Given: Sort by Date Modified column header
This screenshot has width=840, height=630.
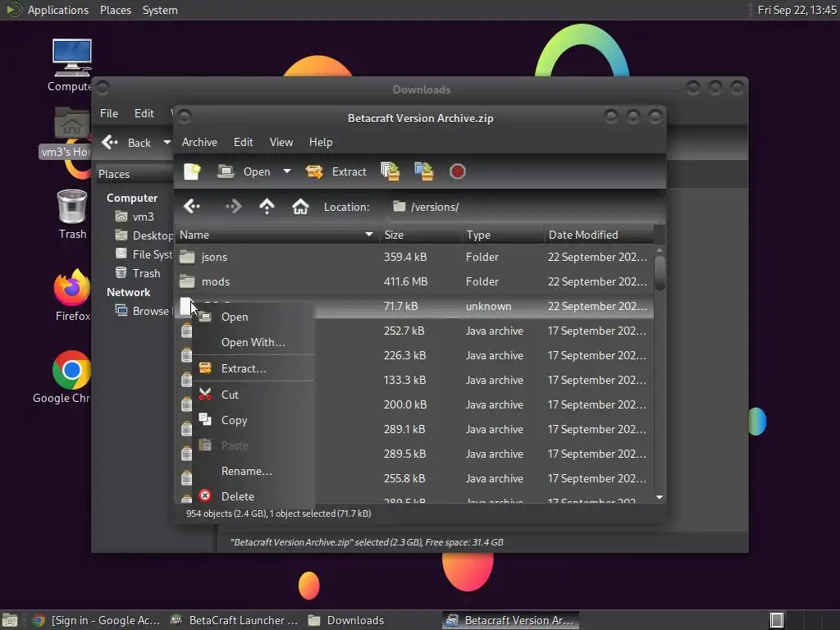Looking at the screenshot, I should [x=599, y=235].
